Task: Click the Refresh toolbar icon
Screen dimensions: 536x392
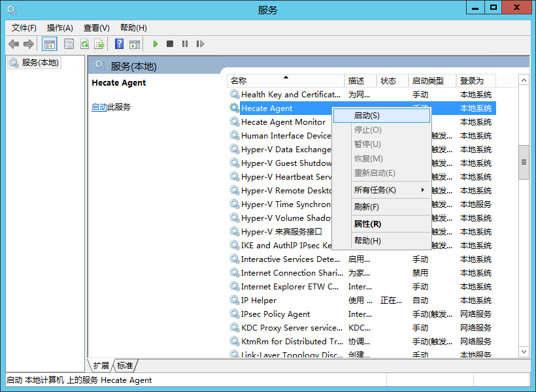Action: (x=84, y=44)
